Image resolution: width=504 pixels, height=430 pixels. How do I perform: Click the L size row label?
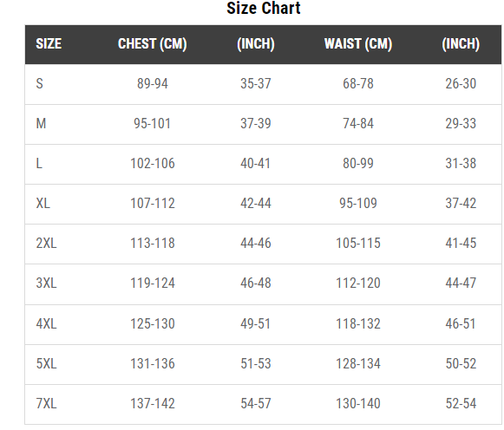(x=39, y=164)
